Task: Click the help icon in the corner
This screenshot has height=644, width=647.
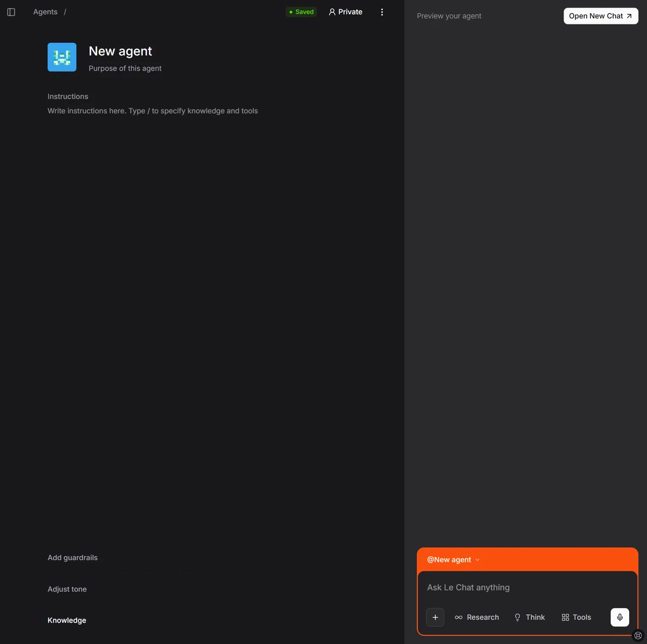Action: [638, 635]
